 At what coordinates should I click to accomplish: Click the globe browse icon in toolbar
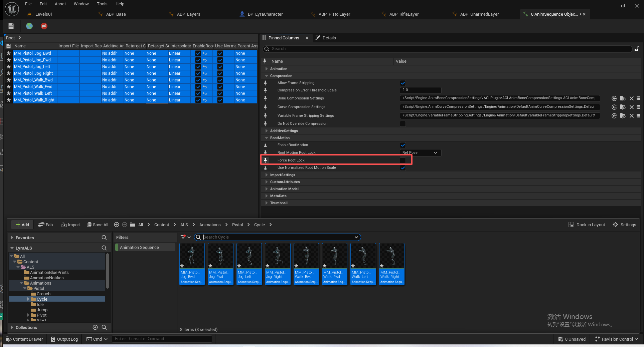pos(29,26)
